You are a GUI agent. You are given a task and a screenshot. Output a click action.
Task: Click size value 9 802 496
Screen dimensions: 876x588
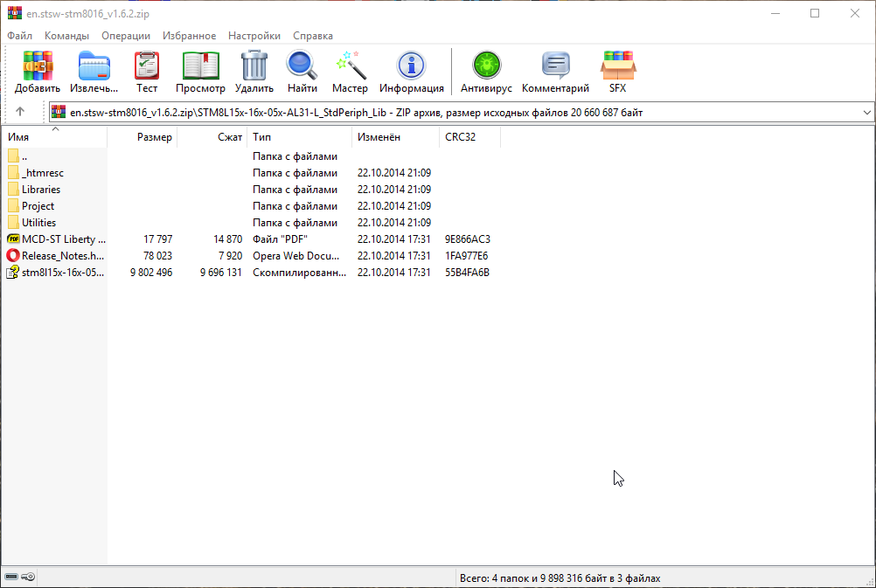[x=151, y=273]
